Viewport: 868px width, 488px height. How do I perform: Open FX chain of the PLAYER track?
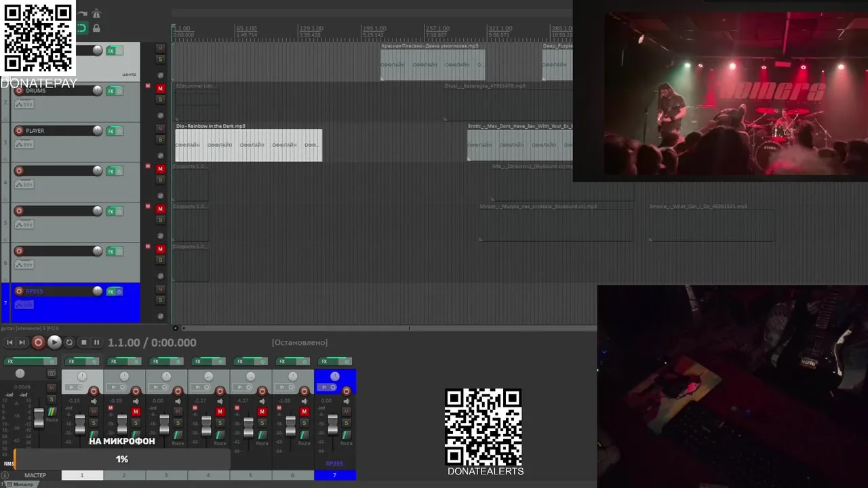[111, 131]
